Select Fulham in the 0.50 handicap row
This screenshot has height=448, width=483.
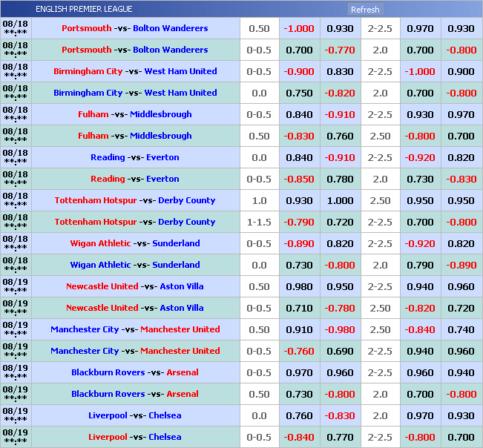click(93, 136)
